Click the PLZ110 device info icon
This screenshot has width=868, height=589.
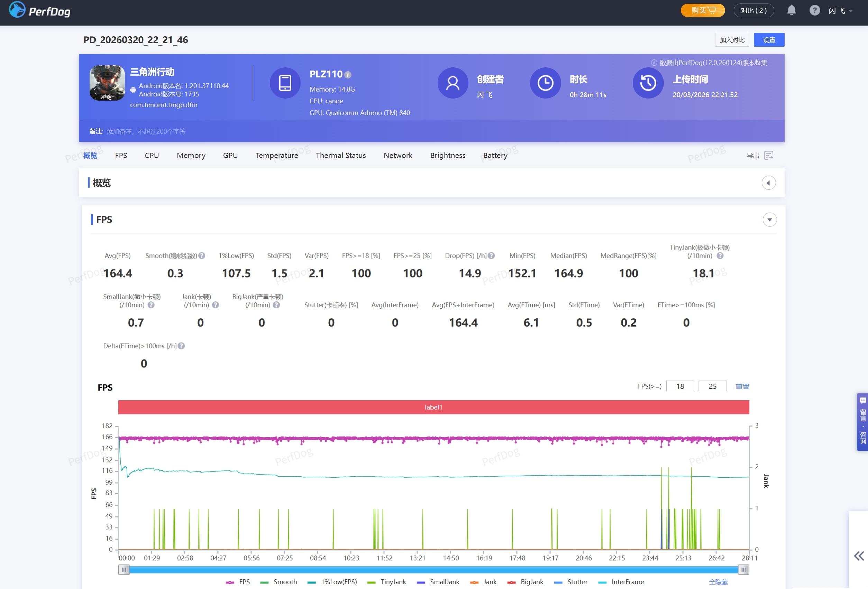point(348,75)
